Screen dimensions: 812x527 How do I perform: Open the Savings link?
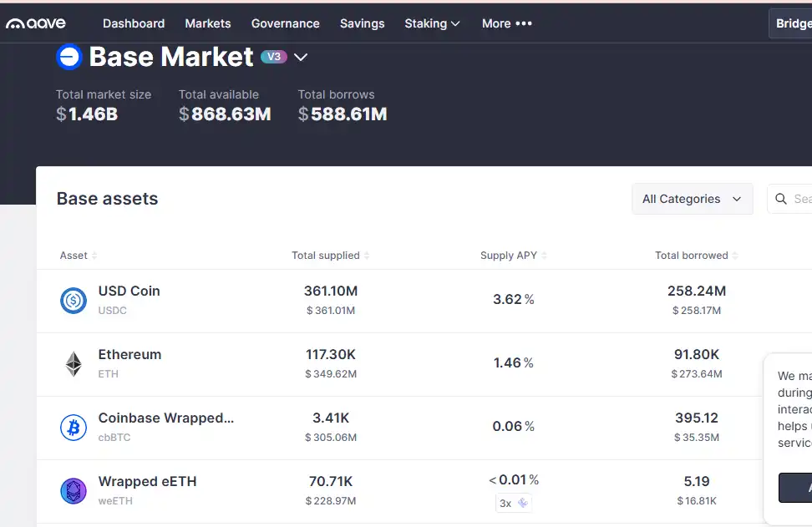coord(362,23)
